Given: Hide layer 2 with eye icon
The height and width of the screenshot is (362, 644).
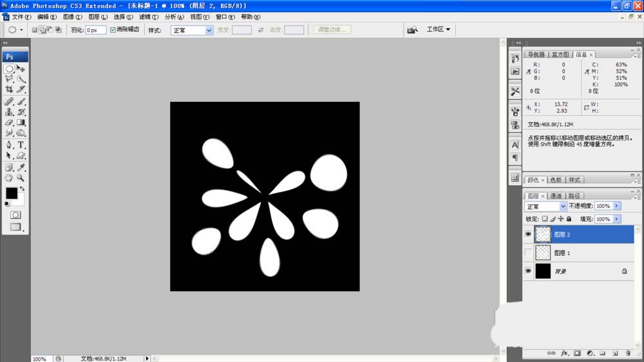Looking at the screenshot, I should [x=528, y=234].
